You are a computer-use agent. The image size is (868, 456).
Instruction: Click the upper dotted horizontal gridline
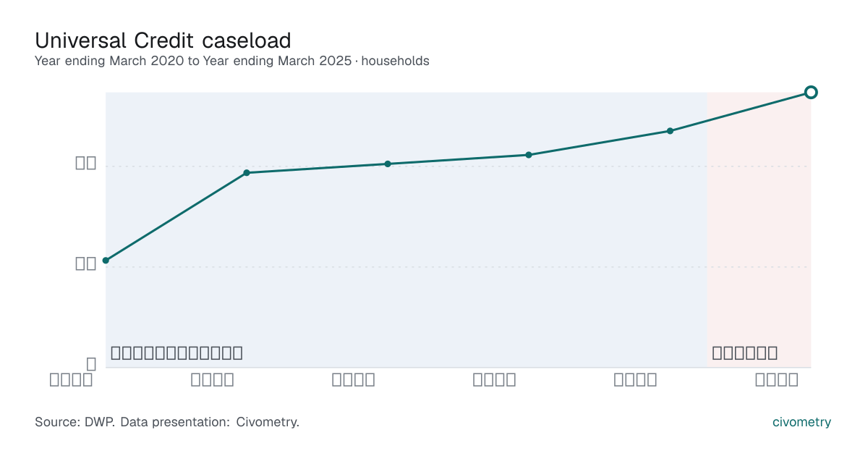tap(458, 166)
